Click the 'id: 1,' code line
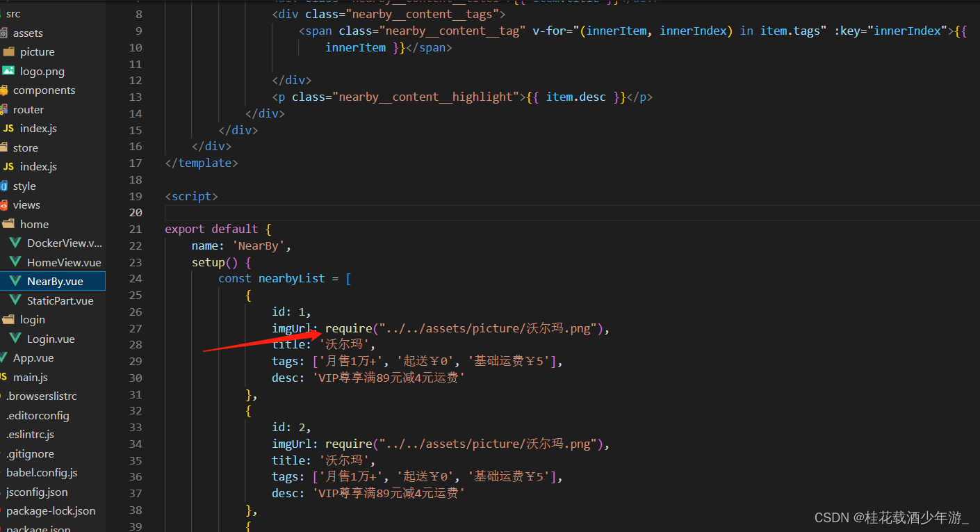 tap(292, 312)
